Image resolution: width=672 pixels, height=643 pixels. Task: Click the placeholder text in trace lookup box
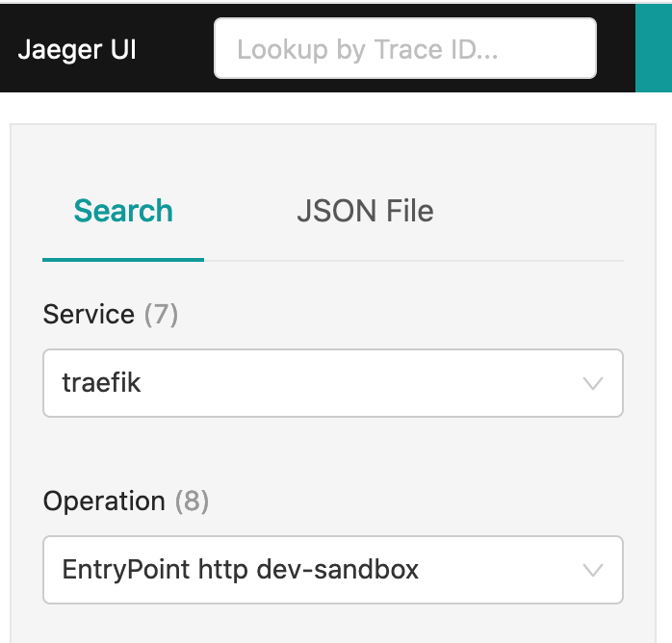(x=367, y=49)
